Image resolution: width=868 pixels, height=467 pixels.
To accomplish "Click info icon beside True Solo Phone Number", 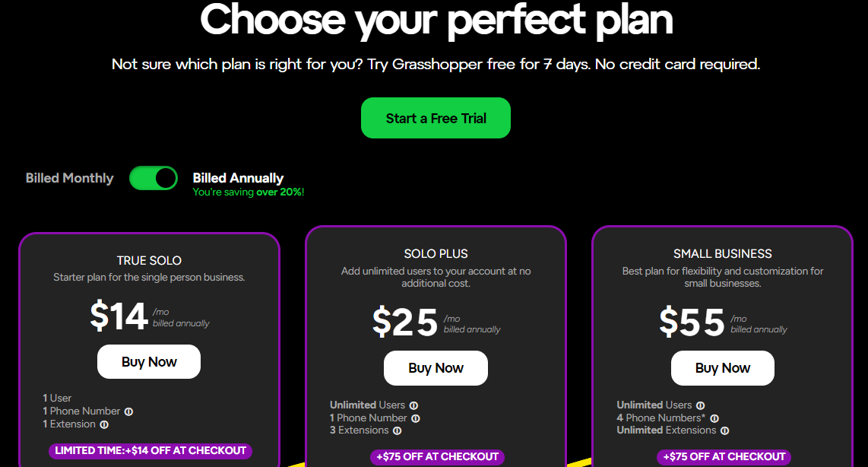I will (x=128, y=411).
